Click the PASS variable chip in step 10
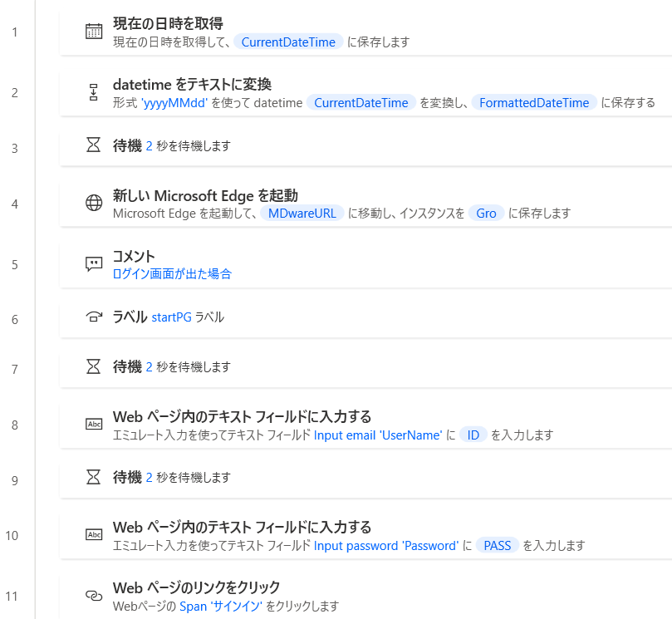Viewport: 672px width, 619px height. point(497,546)
